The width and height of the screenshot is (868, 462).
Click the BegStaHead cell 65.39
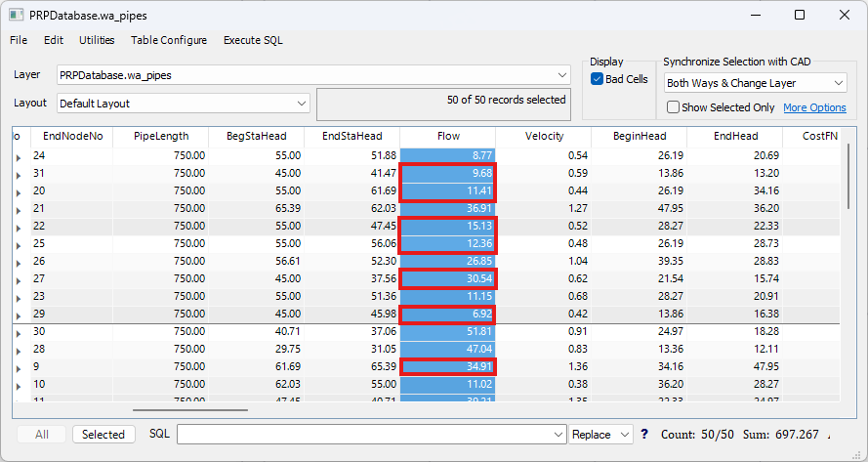click(x=257, y=208)
